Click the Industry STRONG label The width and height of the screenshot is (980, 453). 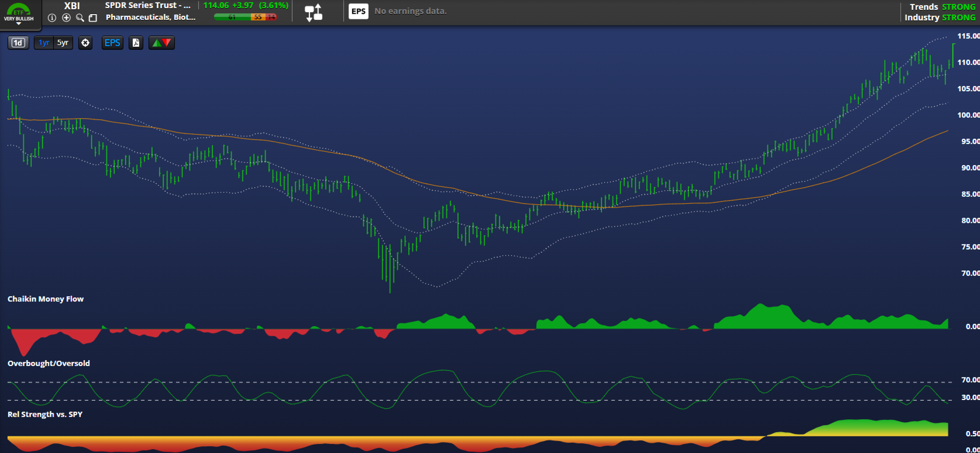pos(939,18)
